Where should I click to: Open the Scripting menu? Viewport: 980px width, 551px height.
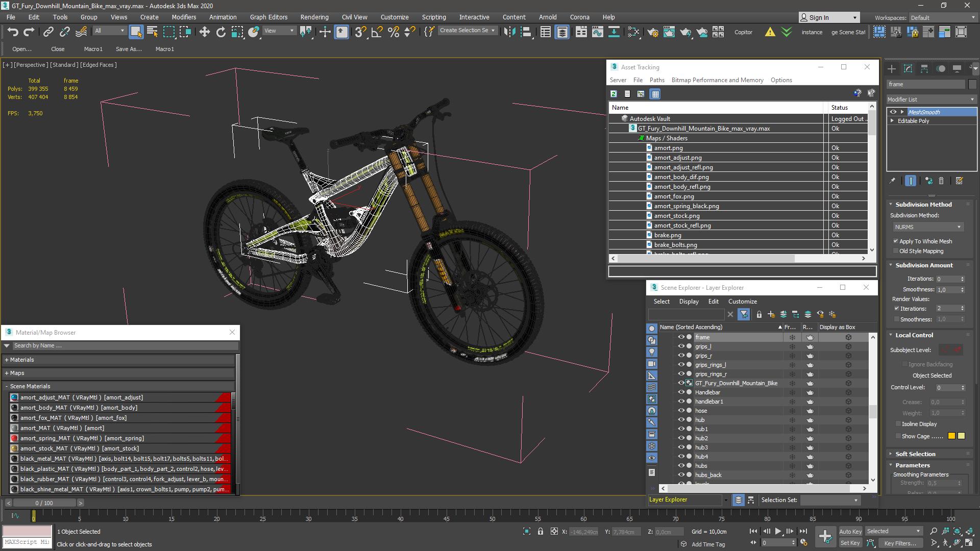click(x=433, y=17)
